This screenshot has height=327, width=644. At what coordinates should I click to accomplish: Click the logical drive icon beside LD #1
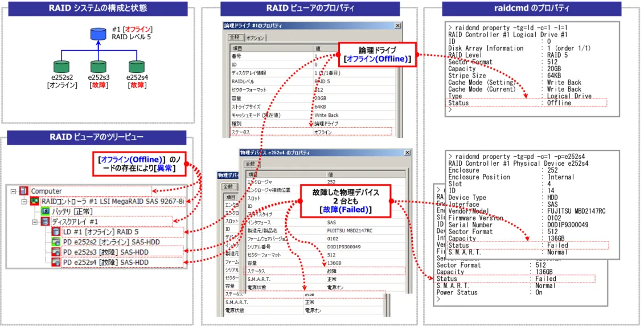click(x=56, y=232)
